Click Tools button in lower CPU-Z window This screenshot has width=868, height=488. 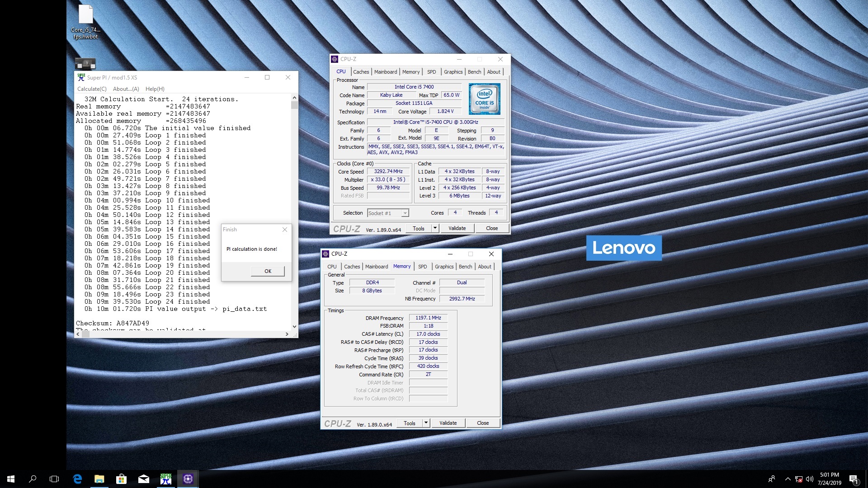[410, 423]
